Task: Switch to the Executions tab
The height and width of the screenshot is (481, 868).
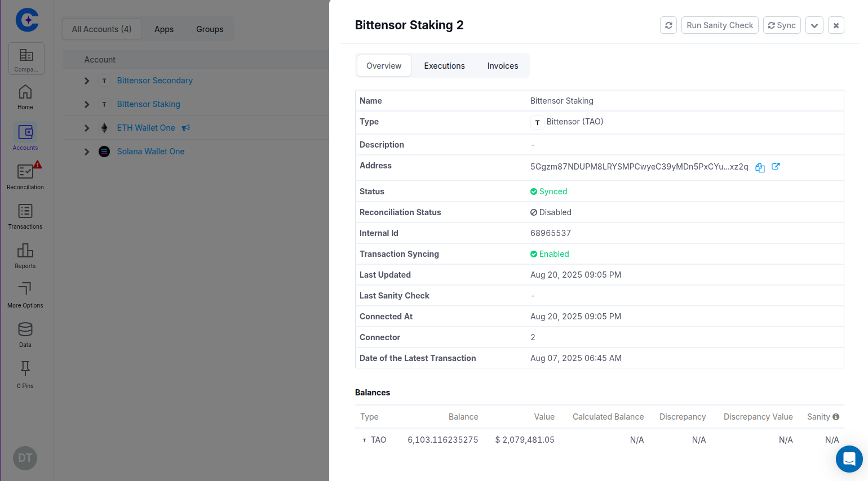Action: [x=445, y=66]
